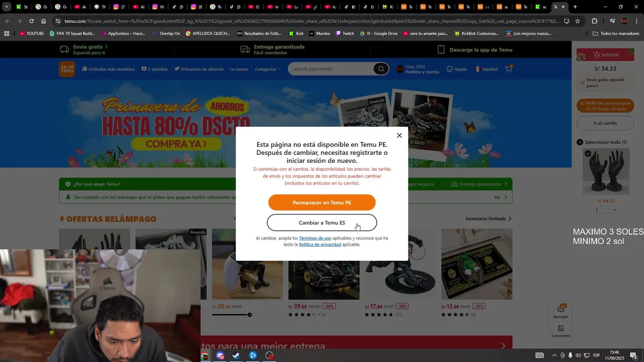Open the Lo nuevo section
This screenshot has width=644, height=362.
click(239, 69)
